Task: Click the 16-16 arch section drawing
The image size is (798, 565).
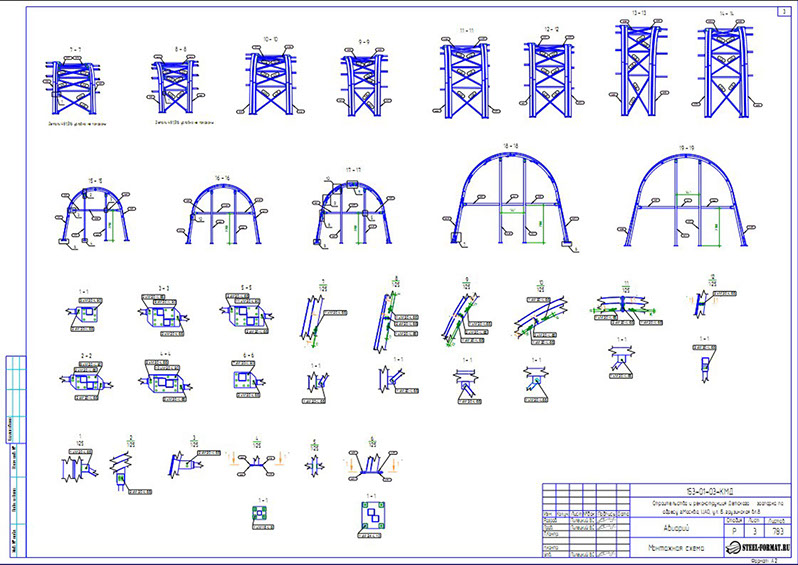Action: (x=222, y=212)
